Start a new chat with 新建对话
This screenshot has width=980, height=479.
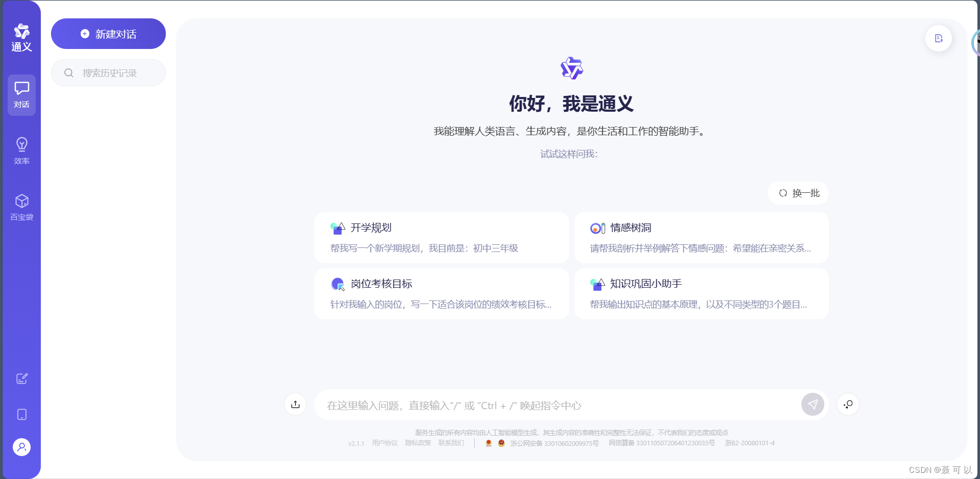pyautogui.click(x=108, y=34)
